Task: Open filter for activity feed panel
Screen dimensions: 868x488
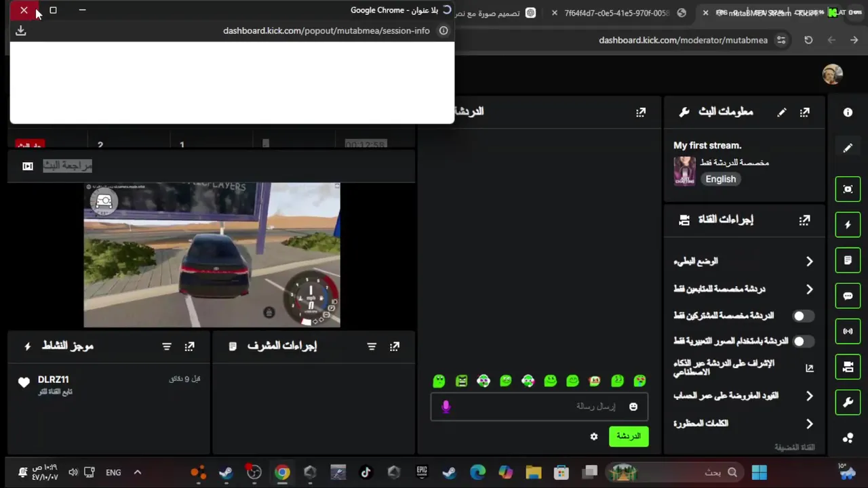Action: tap(167, 346)
